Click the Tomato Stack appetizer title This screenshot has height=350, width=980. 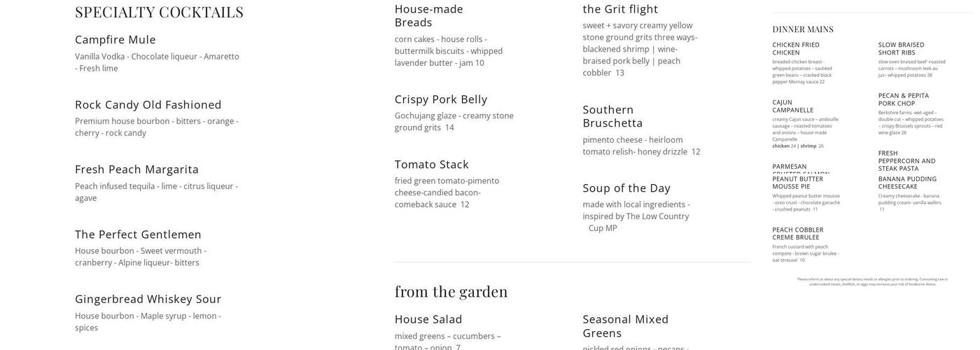(432, 164)
